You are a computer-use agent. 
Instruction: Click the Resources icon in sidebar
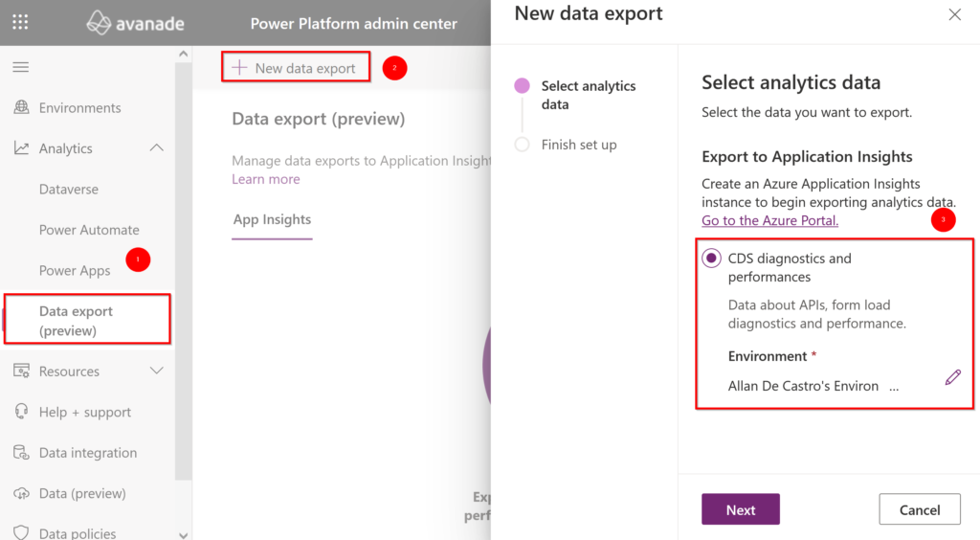point(21,371)
